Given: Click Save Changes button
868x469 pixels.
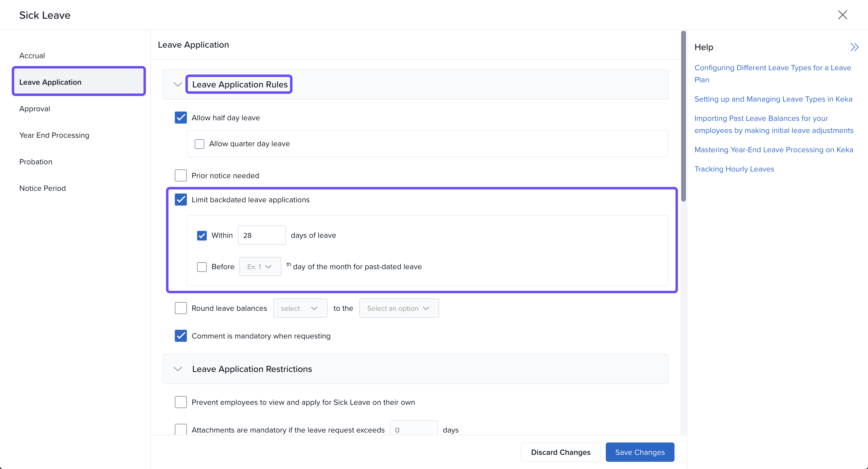Looking at the screenshot, I should (x=640, y=452).
